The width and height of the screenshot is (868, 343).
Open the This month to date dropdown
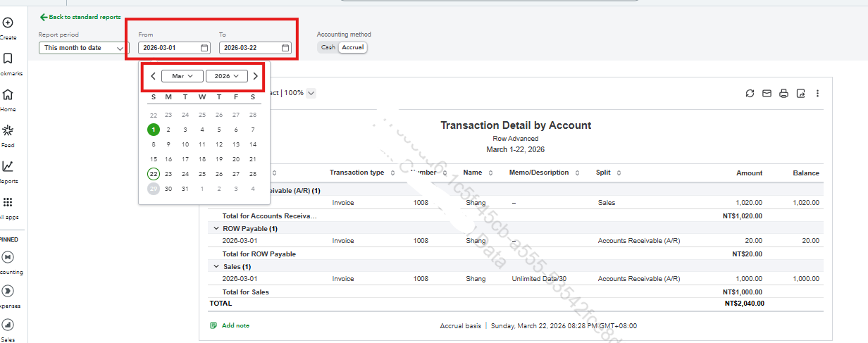tap(83, 48)
